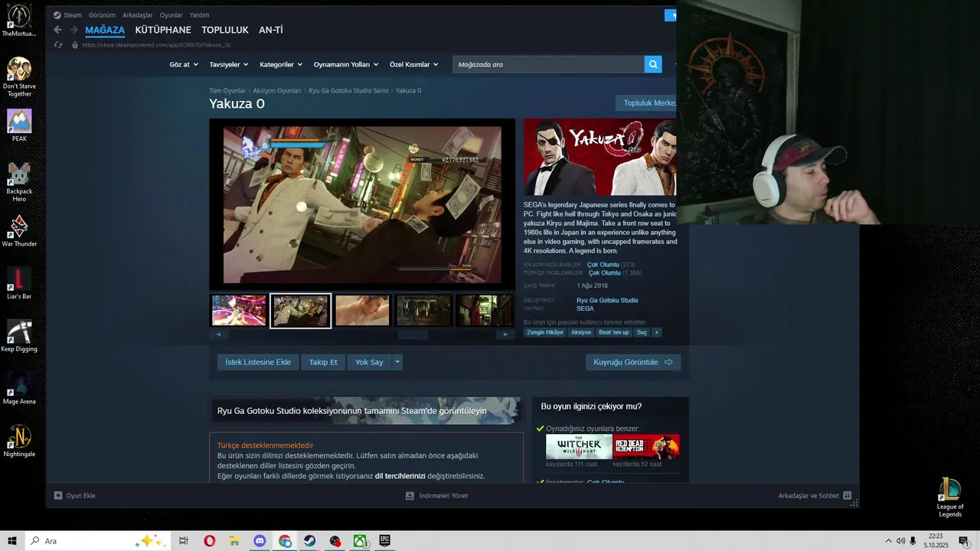This screenshot has width=980, height=551.
Task: Expand the Göz at dropdown
Action: point(184,64)
